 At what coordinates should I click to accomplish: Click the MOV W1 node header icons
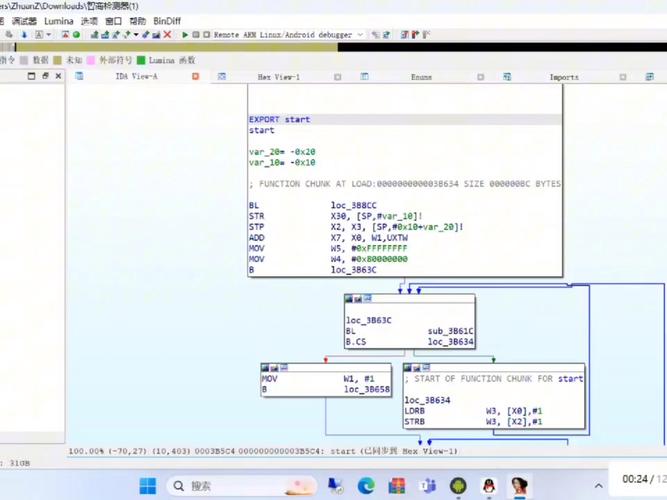tap(274, 368)
